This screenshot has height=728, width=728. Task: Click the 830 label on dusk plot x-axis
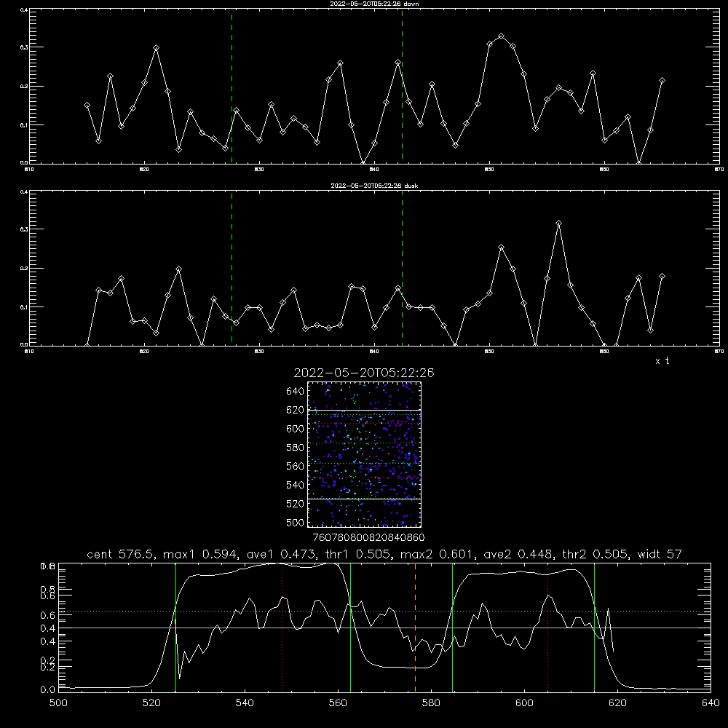(x=259, y=352)
